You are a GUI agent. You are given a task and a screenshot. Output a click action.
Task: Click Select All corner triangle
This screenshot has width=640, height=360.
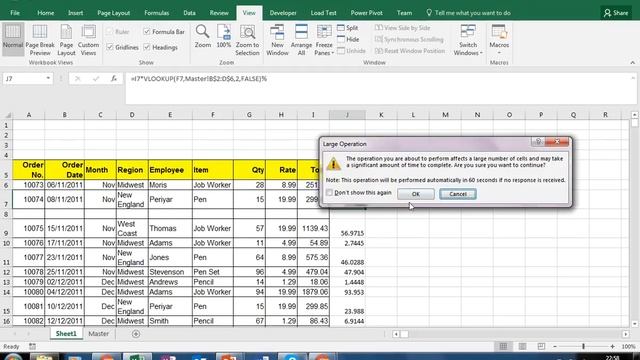8,115
